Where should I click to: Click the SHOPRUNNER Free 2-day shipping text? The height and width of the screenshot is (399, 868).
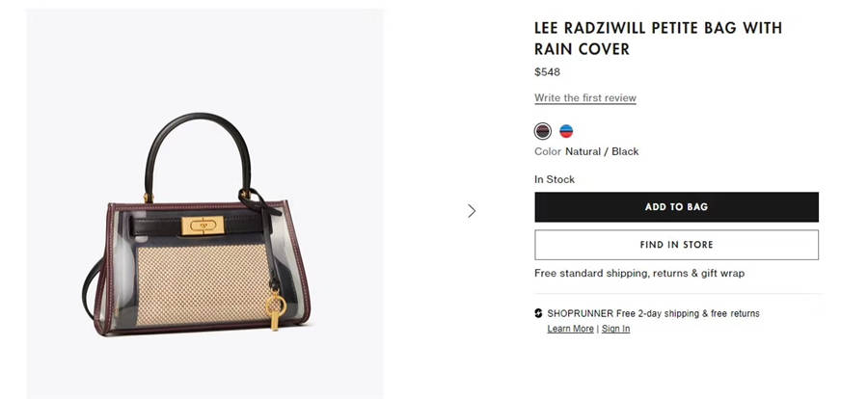[x=653, y=313]
